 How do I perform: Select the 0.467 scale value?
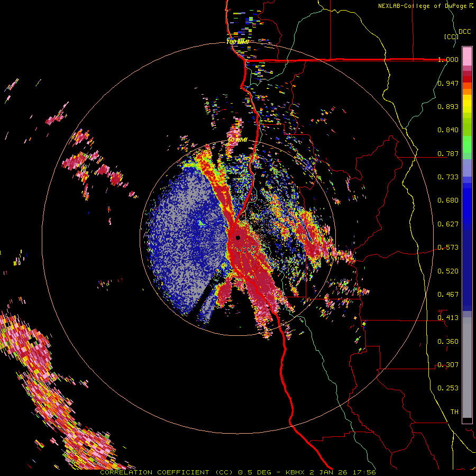click(448, 295)
